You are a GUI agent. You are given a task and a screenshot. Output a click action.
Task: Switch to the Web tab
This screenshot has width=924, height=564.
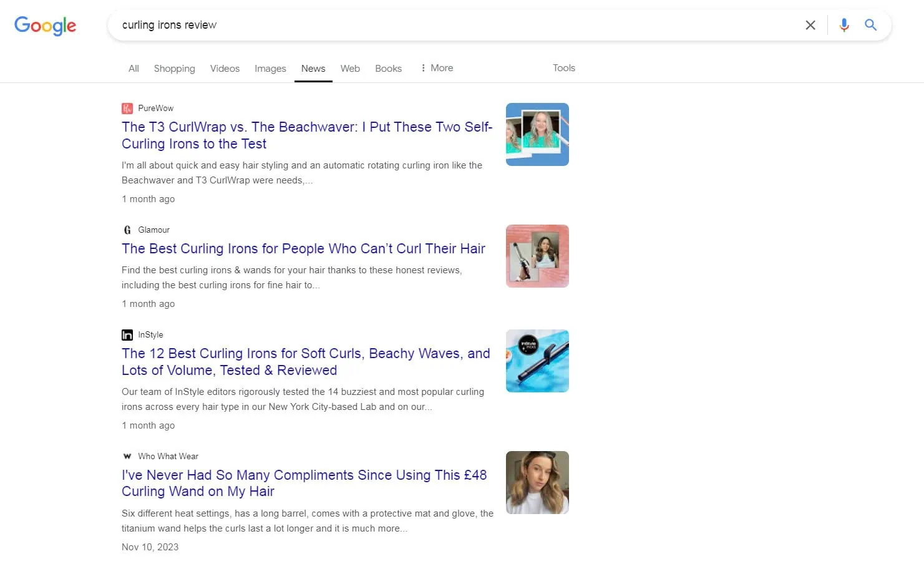coord(350,69)
